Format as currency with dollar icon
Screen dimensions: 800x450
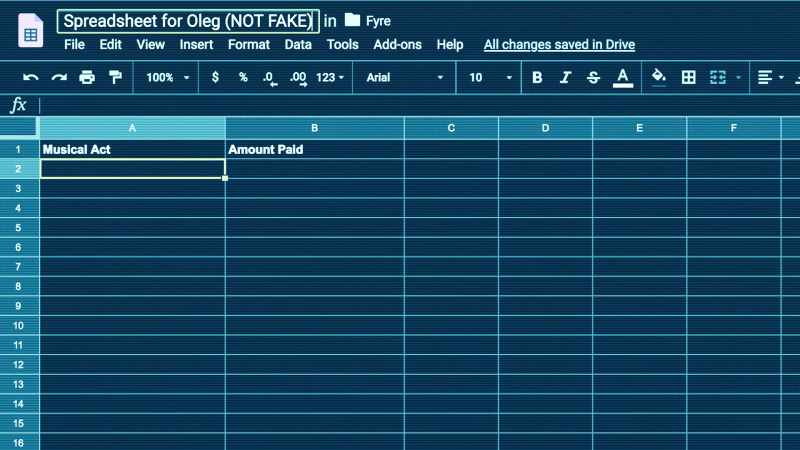pyautogui.click(x=215, y=77)
